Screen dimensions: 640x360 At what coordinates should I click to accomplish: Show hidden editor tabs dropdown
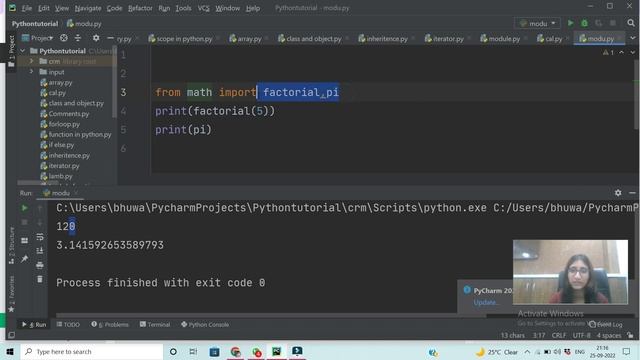[632, 38]
